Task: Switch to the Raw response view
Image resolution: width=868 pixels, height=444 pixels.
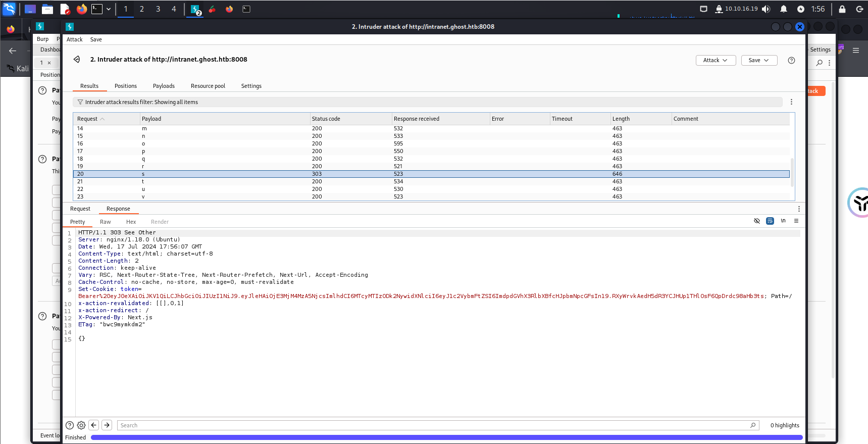Action: coord(105,222)
